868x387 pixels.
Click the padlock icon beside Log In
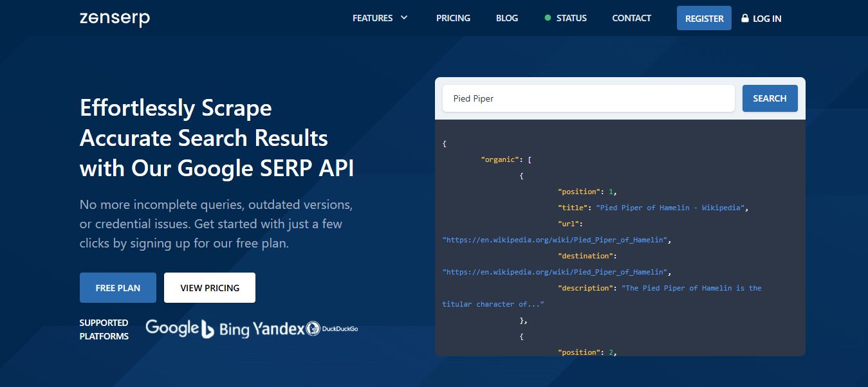pos(745,19)
